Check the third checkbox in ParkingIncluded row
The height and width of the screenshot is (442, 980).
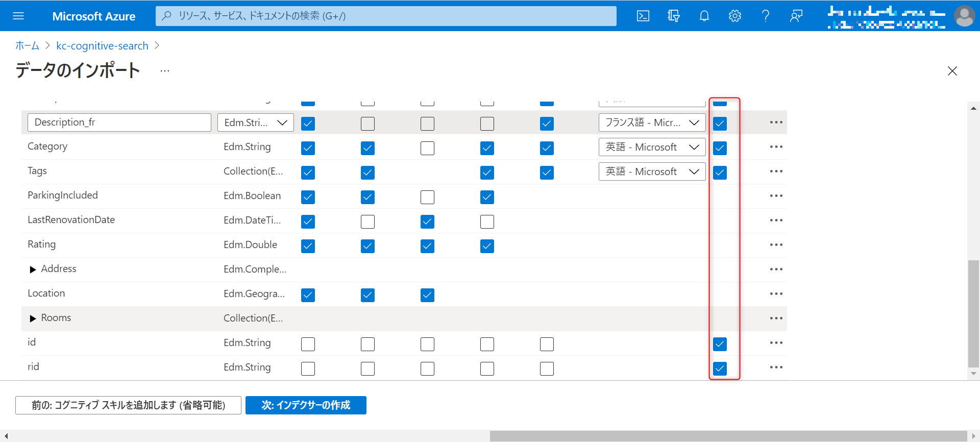[427, 197]
